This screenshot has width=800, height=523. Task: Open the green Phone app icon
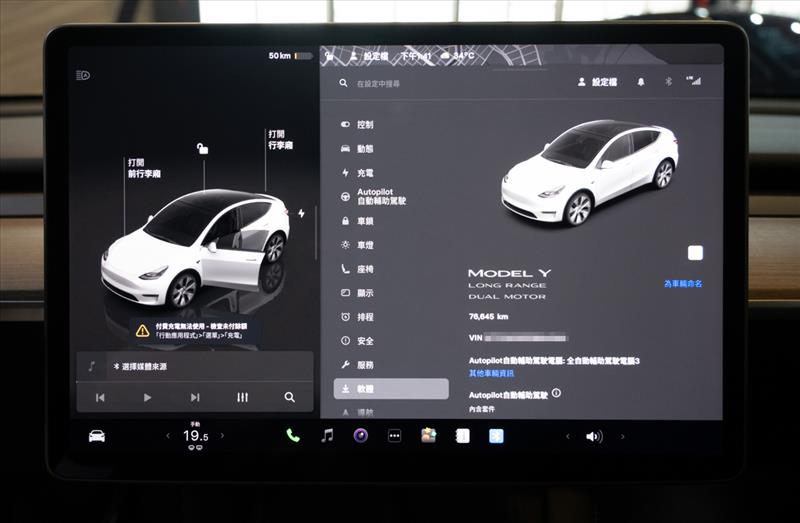293,436
